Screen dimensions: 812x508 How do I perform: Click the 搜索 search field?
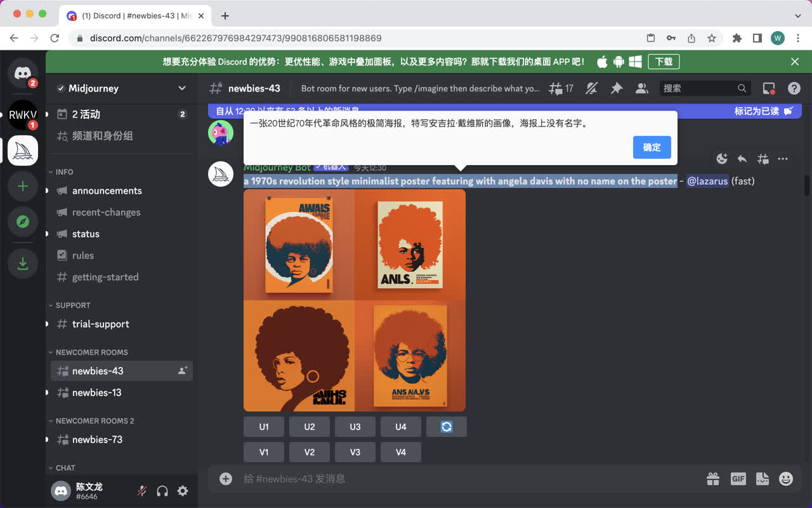click(x=705, y=88)
